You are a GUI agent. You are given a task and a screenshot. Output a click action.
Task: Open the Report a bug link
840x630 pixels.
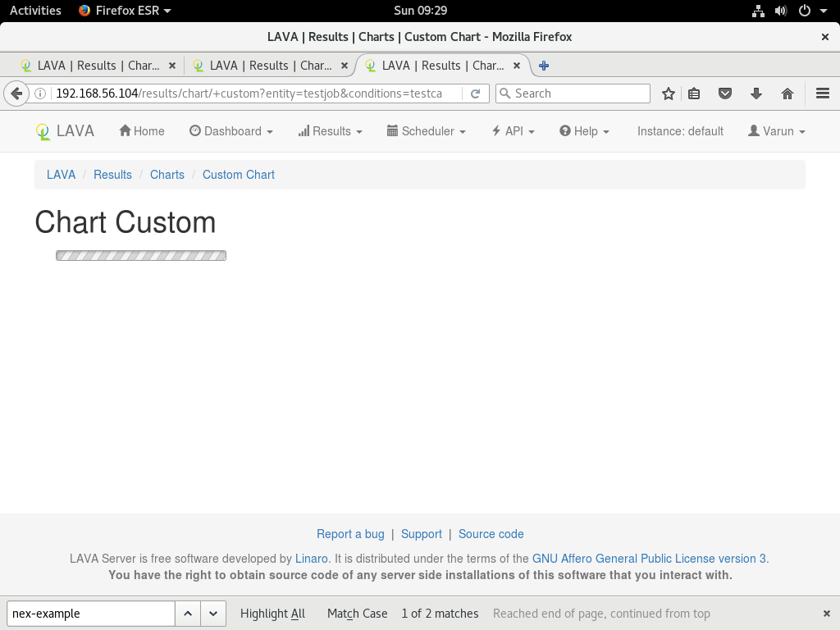[x=350, y=534]
